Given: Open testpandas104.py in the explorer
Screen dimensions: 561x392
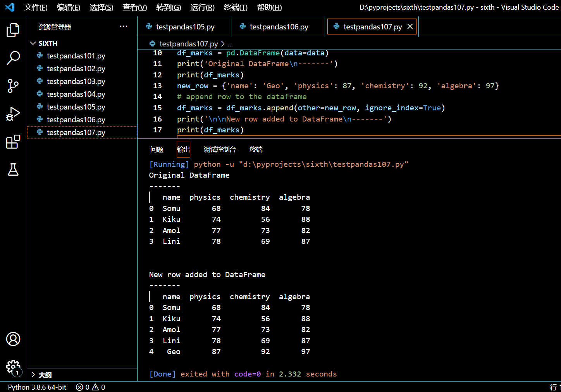Looking at the screenshot, I should click(x=82, y=94).
